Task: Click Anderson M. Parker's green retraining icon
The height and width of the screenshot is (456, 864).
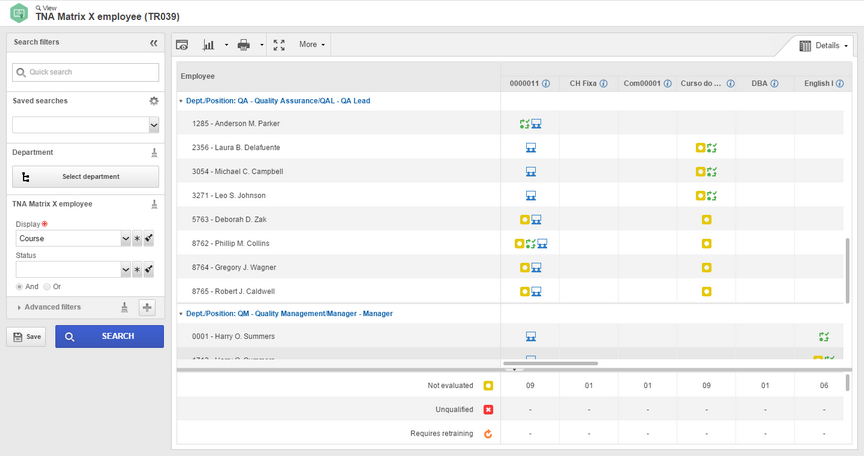Action: tap(525, 124)
